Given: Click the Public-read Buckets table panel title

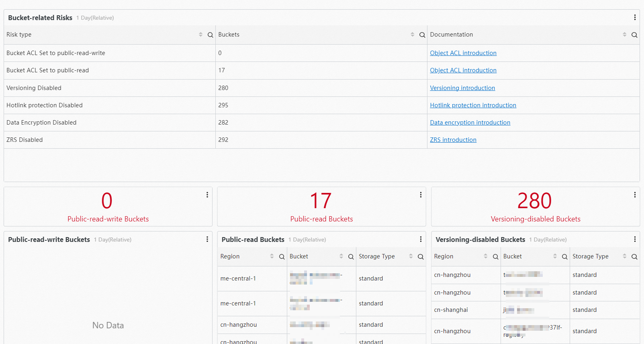Looking at the screenshot, I should 253,240.
